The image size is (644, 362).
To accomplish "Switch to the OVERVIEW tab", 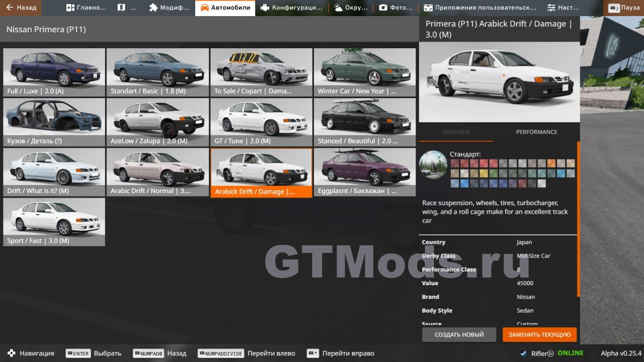I will point(456,132).
